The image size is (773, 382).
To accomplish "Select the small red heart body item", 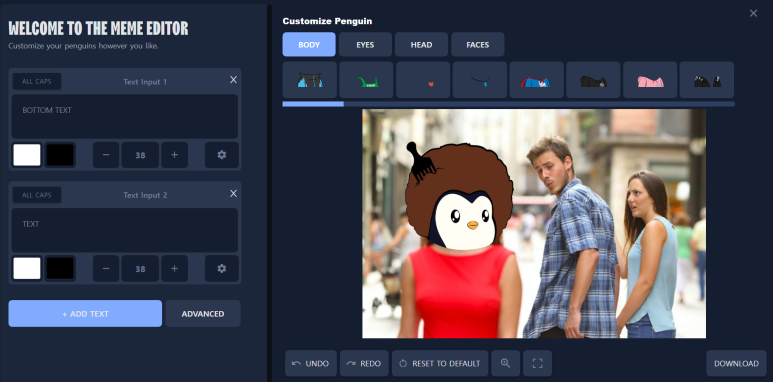I will 423,80.
